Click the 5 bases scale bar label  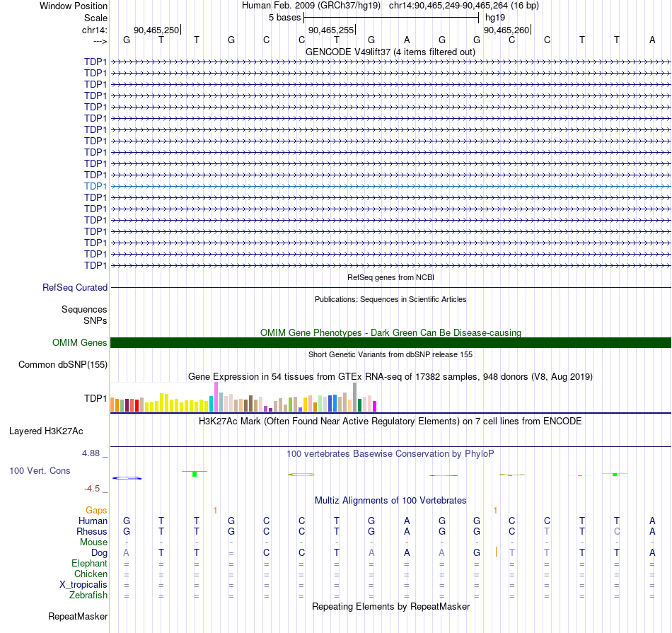284,18
